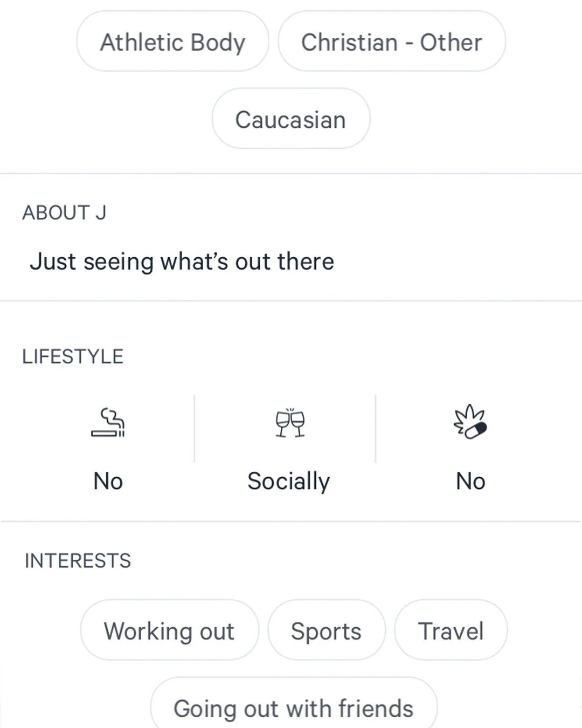This screenshot has width=582, height=728.
Task: Tap the cannabis leaf and pill icon
Action: click(x=470, y=422)
